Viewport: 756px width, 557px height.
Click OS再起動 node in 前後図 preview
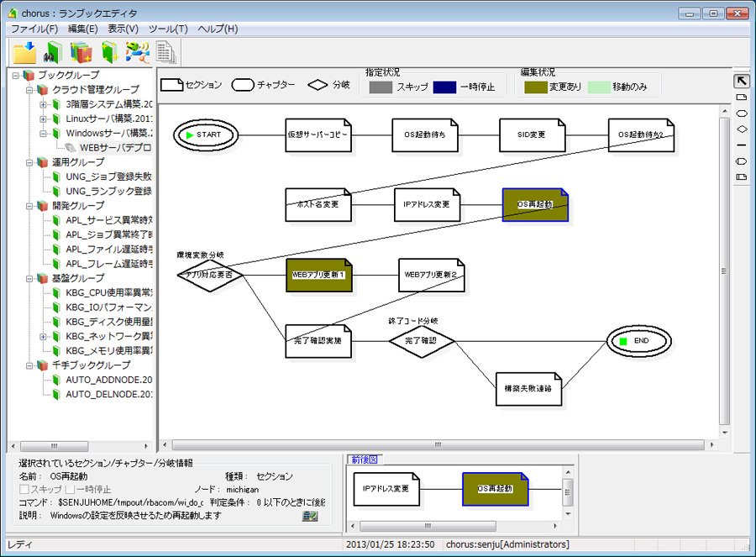495,489
